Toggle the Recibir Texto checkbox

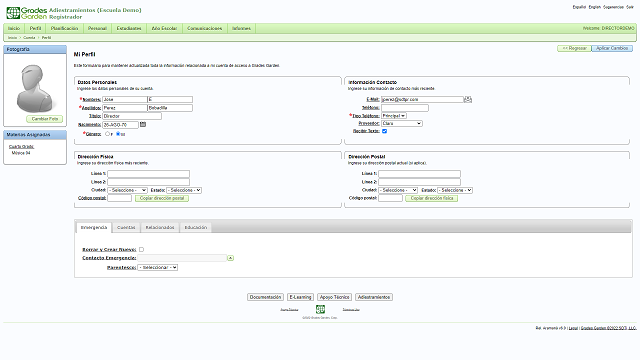coord(384,131)
